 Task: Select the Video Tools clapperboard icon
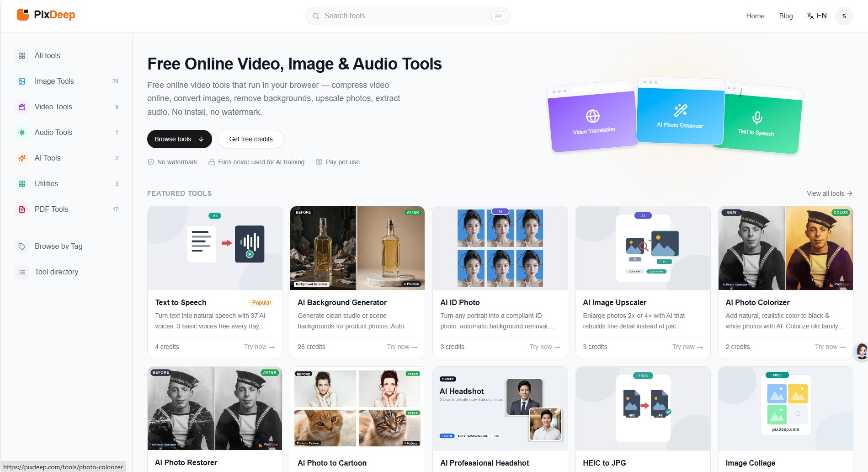point(22,107)
